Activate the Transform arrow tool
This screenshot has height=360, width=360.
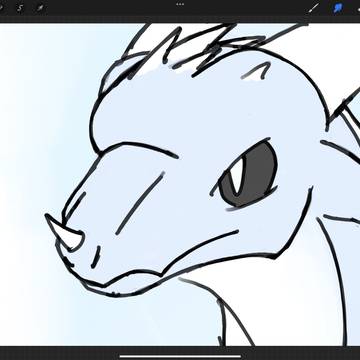40,8
